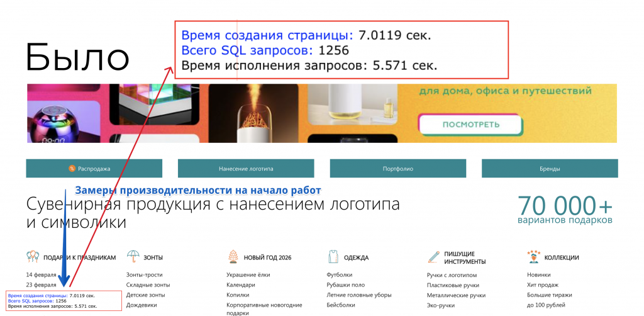
Task: Open the ОДЕЖДА category heading
Action: pos(356,257)
